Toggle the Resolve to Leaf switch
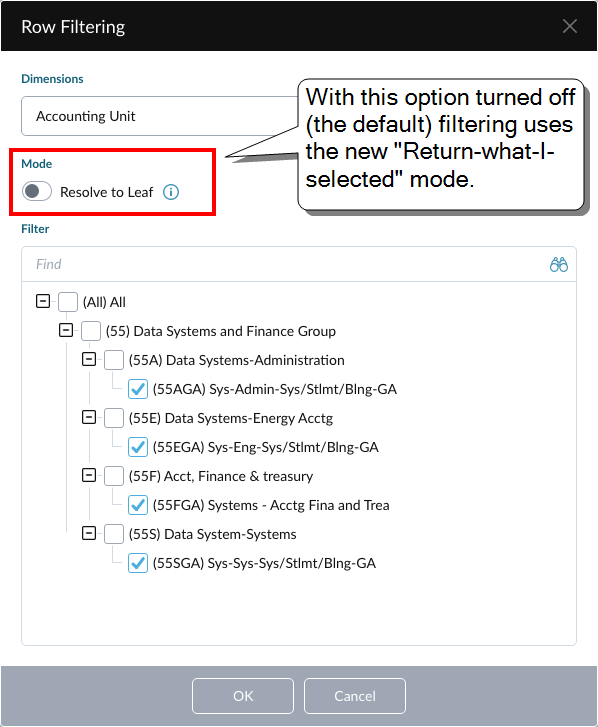Viewport: 598px width, 727px height. tap(37, 191)
